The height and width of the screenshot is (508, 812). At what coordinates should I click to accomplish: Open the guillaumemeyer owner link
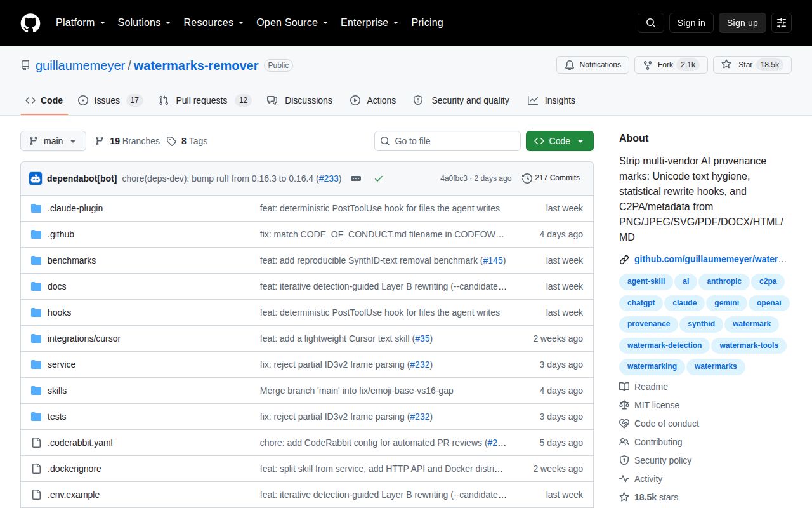(81, 65)
